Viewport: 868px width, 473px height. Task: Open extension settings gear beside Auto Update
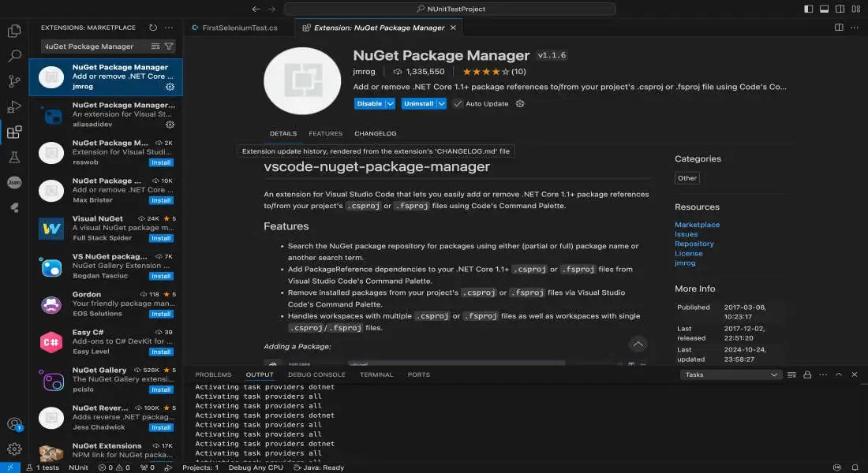pos(520,103)
